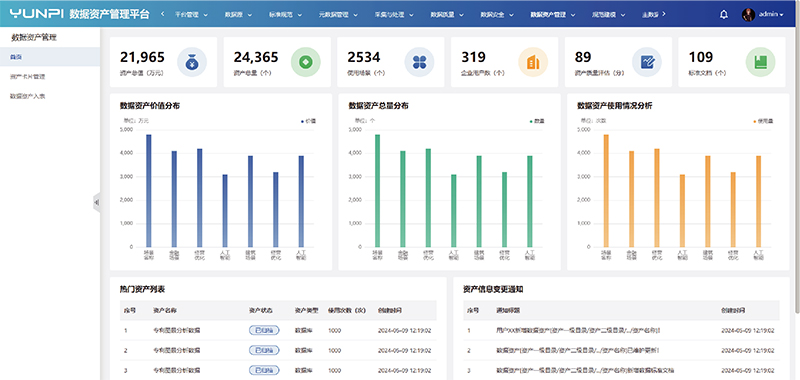This screenshot has height=380, width=800.
Task: Toggle the 使用量 legend in the usage chart
Action: [x=764, y=121]
